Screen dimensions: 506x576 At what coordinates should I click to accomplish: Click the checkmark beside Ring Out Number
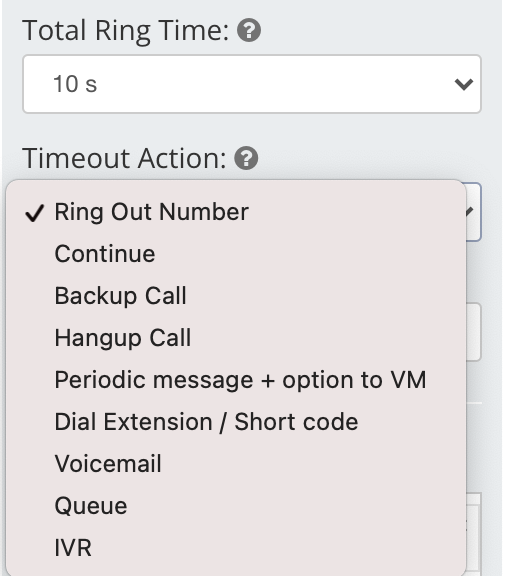[x=35, y=213]
